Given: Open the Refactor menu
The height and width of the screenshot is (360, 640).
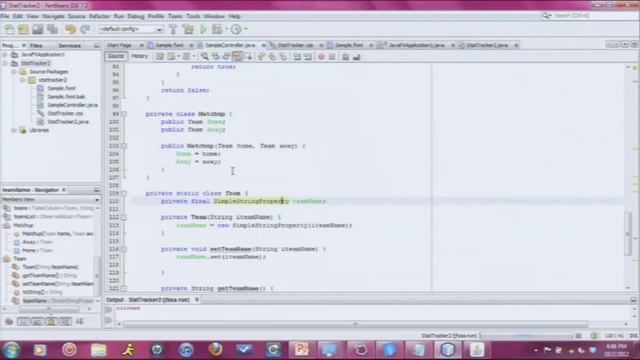Looking at the screenshot, I should [x=99, y=16].
